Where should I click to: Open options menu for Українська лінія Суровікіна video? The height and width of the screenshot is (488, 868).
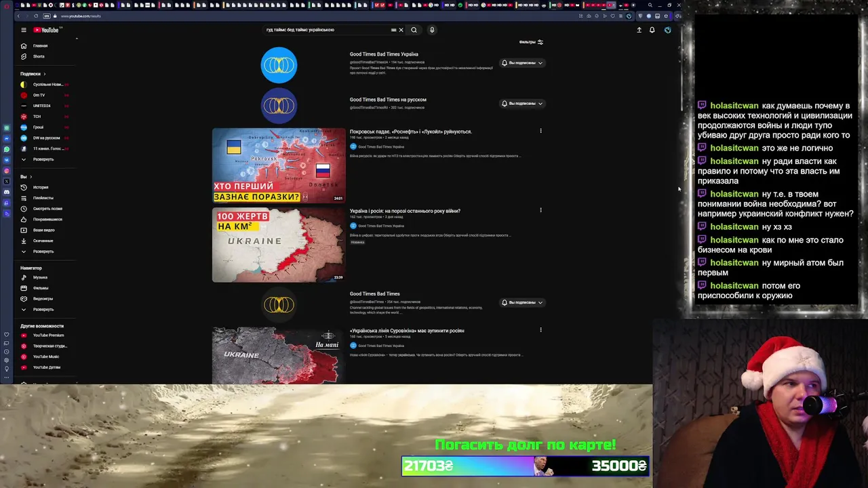coord(540,330)
